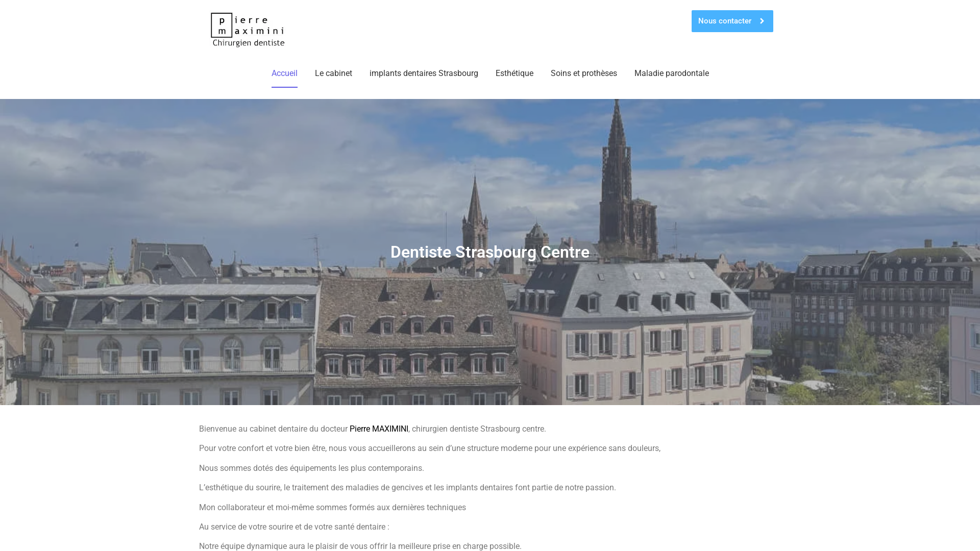Click the Pierre Maximini logo
The width and height of the screenshot is (980, 551).
tap(248, 29)
